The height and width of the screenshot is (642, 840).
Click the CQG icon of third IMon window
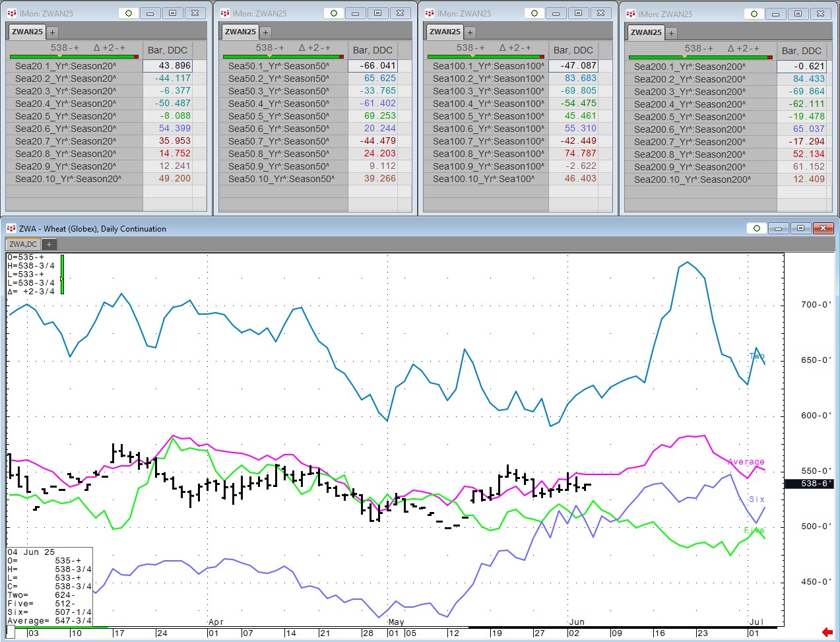tap(430, 13)
